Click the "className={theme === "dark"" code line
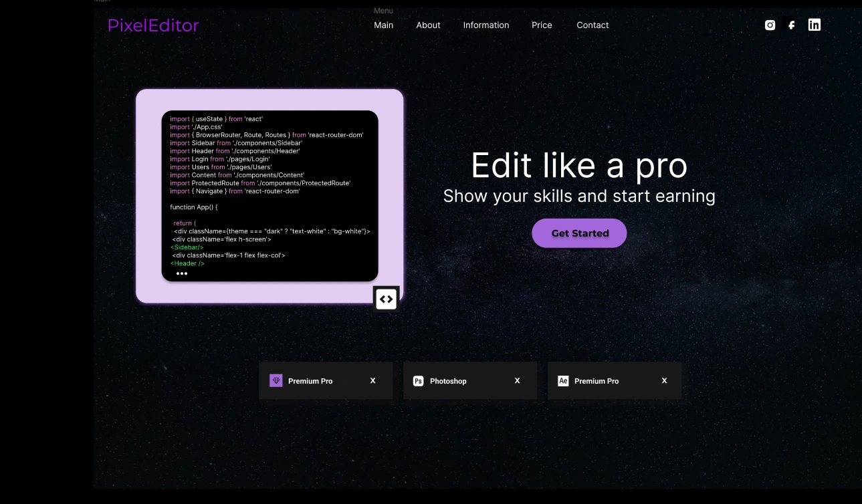 coord(272,231)
